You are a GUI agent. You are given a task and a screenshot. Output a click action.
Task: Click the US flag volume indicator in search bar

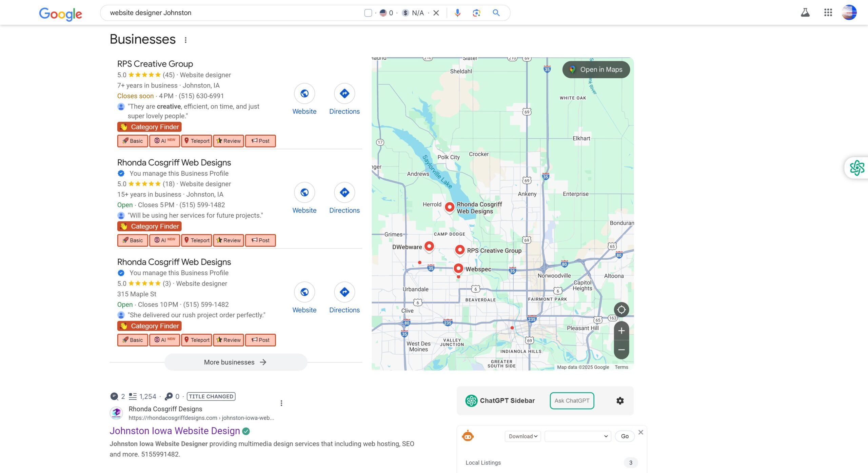pos(386,13)
